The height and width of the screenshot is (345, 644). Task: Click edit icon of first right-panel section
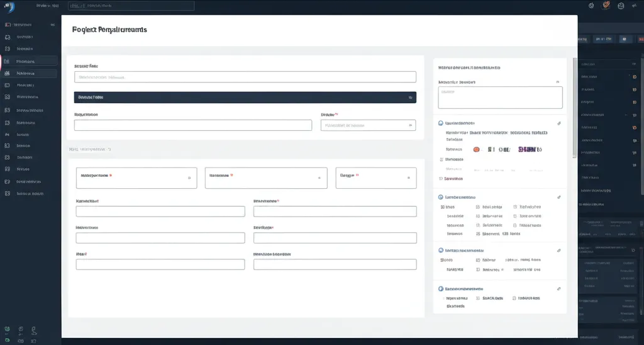[558, 123]
